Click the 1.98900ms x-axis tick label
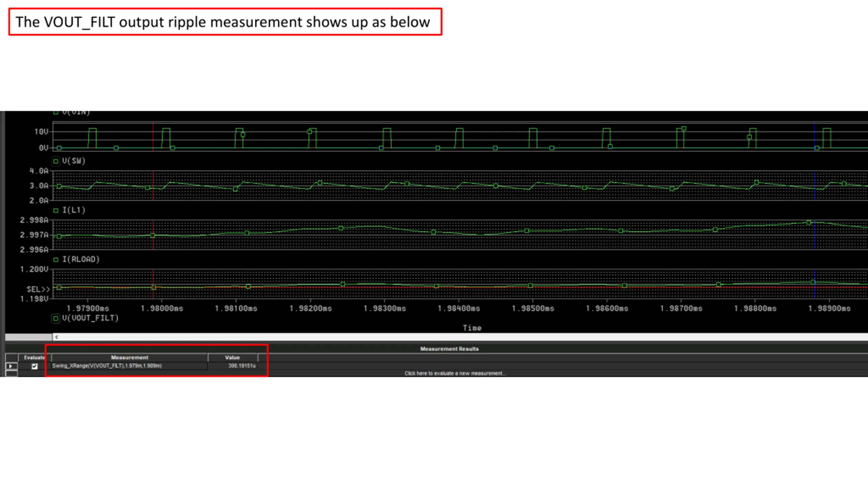 (829, 308)
